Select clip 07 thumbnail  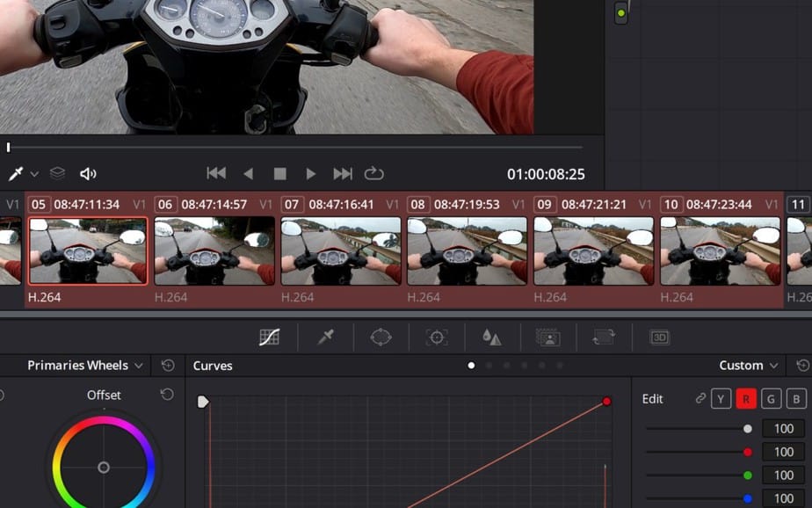coord(341,251)
